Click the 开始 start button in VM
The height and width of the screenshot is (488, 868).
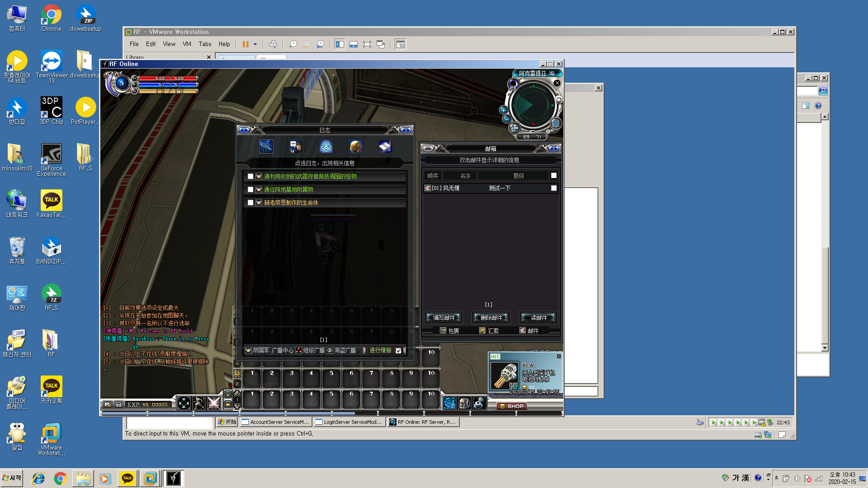[227, 422]
